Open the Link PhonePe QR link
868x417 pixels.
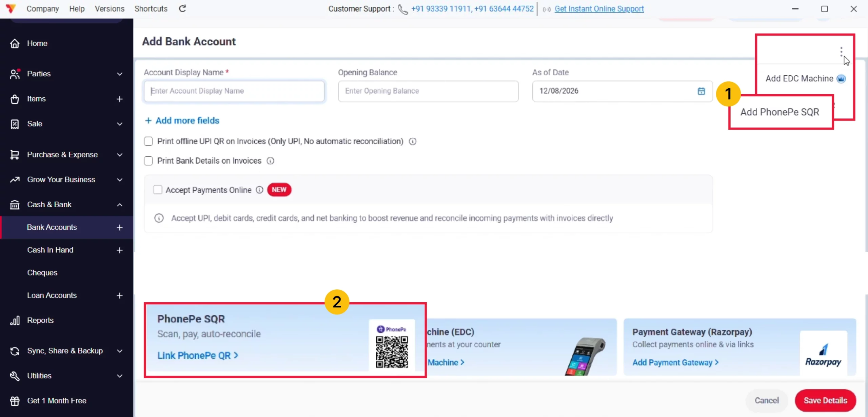click(198, 355)
